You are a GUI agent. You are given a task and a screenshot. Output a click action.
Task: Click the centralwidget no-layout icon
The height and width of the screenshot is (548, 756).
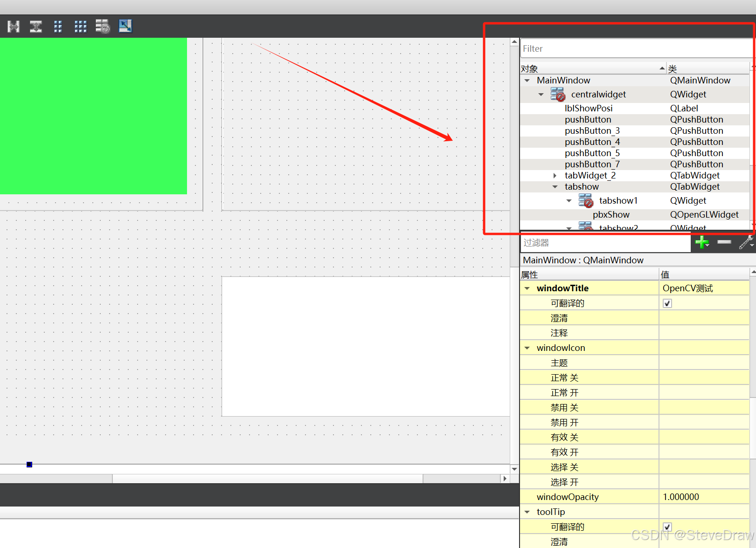pyautogui.click(x=558, y=94)
